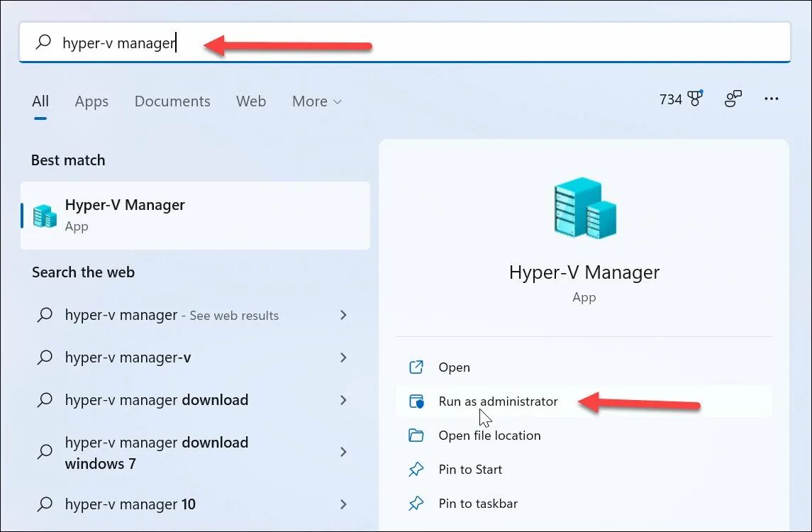Select the Web tab
Viewport: 812px width, 532px height.
[251, 101]
